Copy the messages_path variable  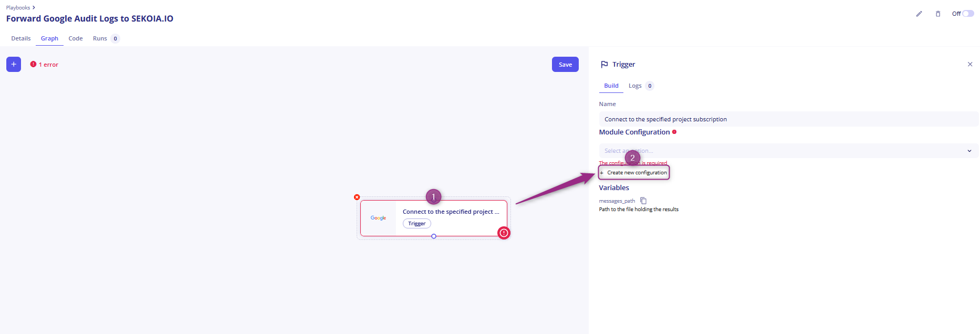[643, 201]
